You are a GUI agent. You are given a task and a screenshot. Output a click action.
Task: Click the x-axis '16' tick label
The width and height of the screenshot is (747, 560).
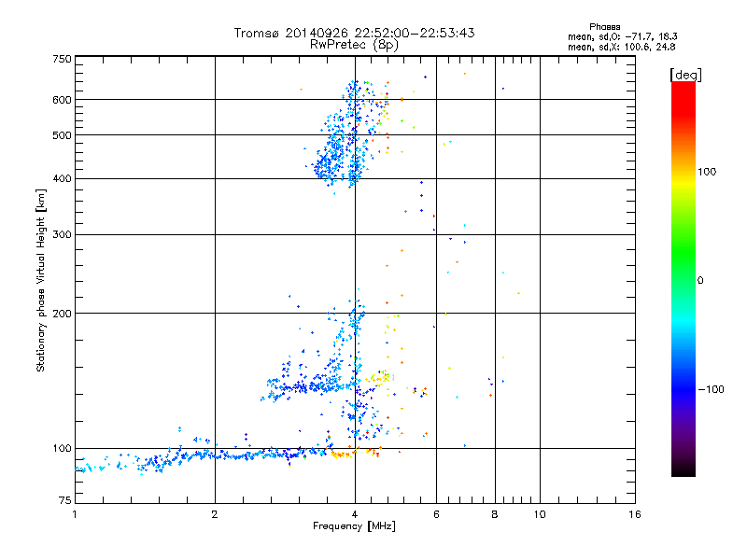pyautogui.click(x=635, y=514)
